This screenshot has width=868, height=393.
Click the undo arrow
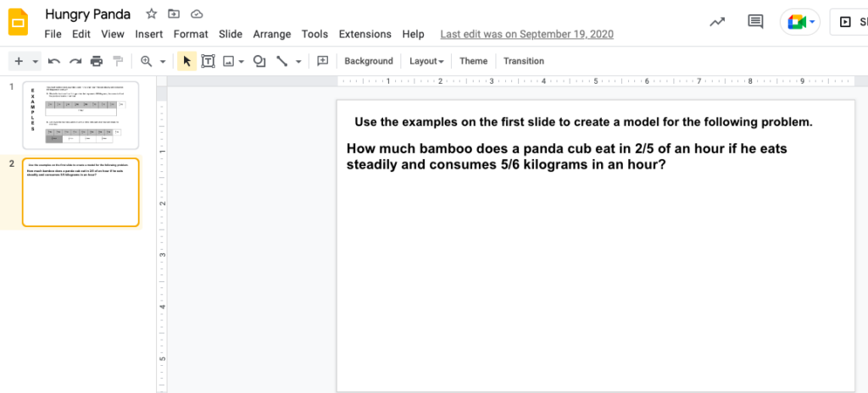pyautogui.click(x=54, y=61)
